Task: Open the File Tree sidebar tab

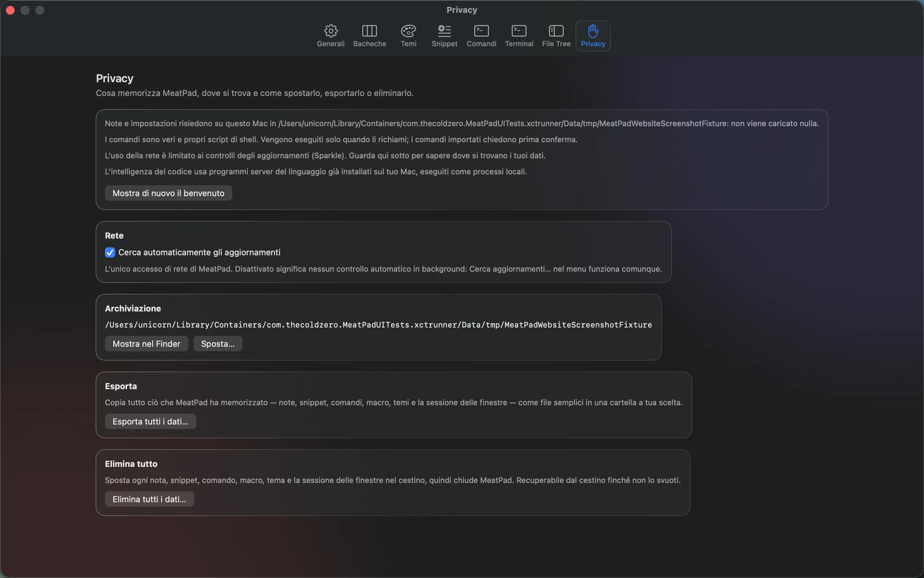Action: (x=556, y=36)
